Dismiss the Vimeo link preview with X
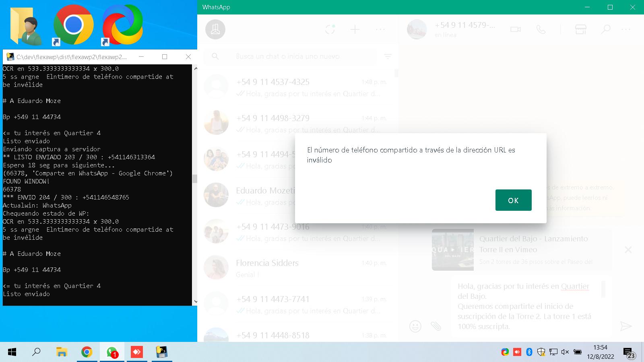 [x=628, y=250]
